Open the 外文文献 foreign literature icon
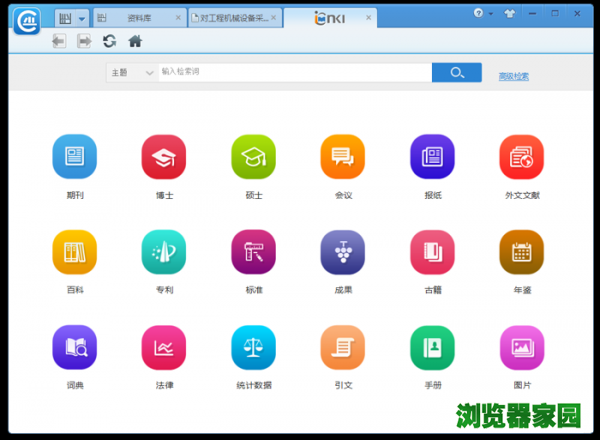Image resolution: width=600 pixels, height=440 pixels. coord(521,157)
